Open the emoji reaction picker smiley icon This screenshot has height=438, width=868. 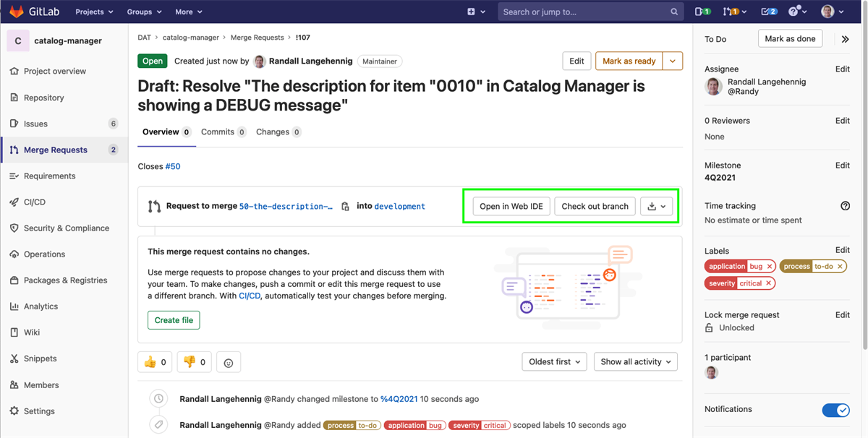(228, 361)
